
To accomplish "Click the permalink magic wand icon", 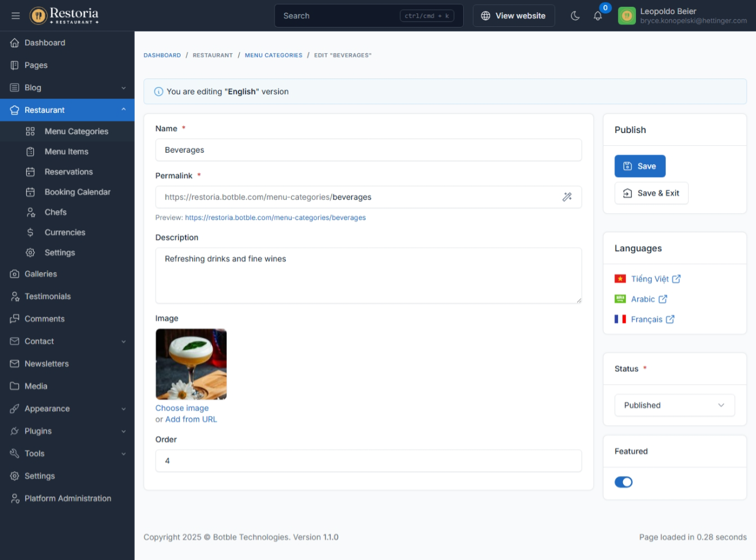I will tap(567, 197).
